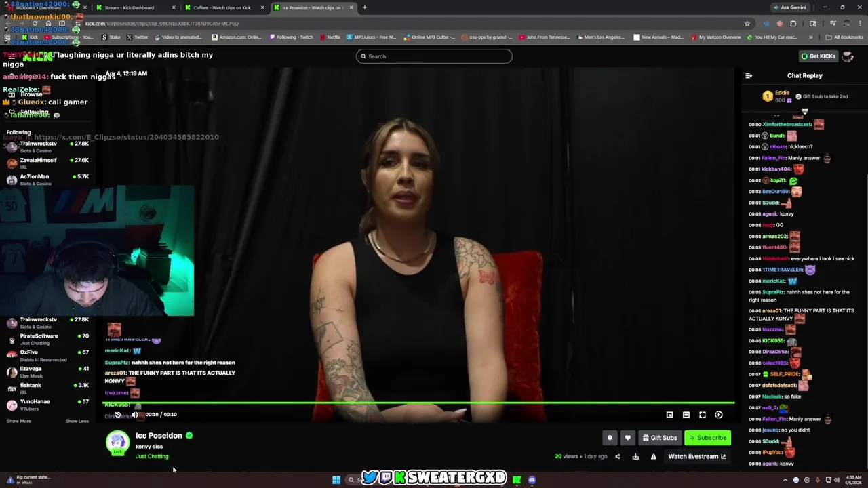The height and width of the screenshot is (488, 868).
Task: Select the Ice Poseidon clips browser tab
Action: (x=312, y=7)
